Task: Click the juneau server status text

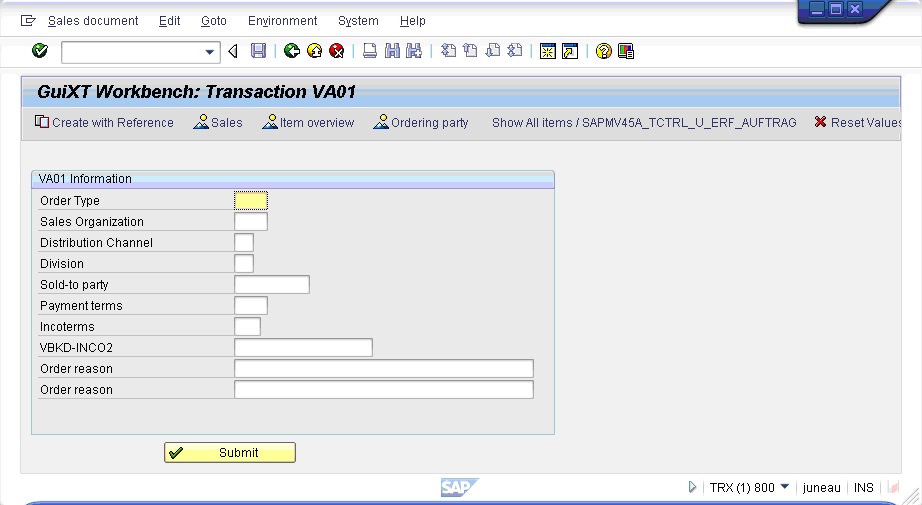Action: (821, 487)
